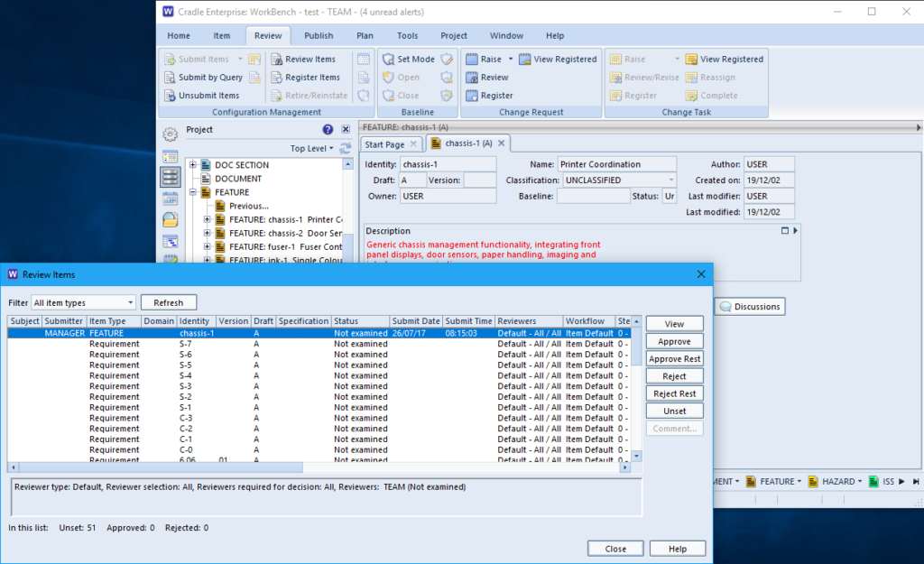Click the Help button in Review Items

coord(678,549)
